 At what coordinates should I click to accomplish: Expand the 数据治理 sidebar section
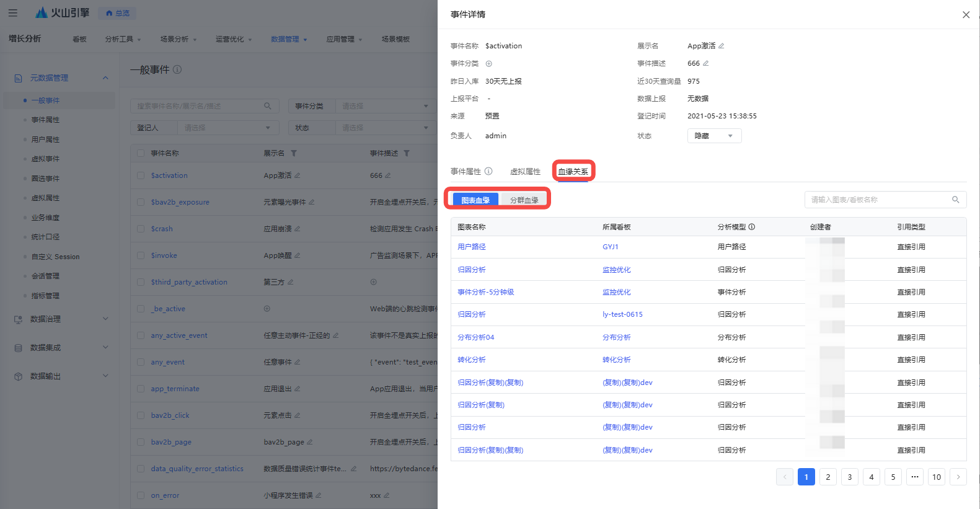point(105,319)
